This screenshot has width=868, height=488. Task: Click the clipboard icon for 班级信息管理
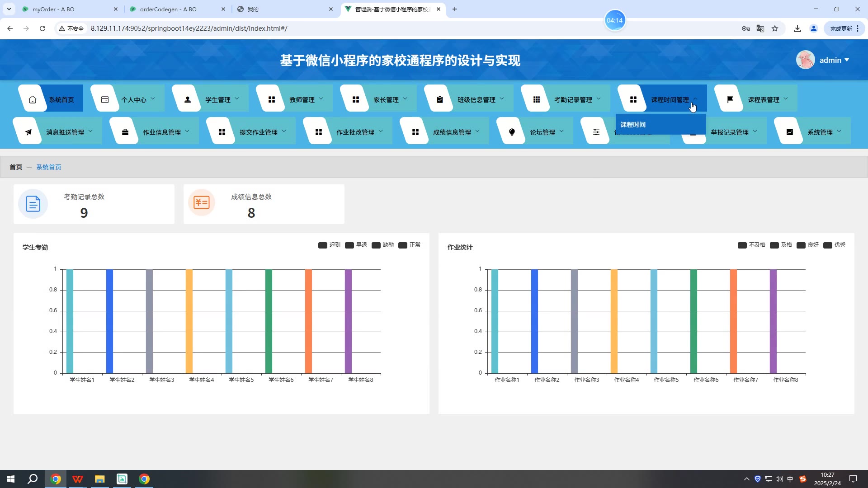pos(440,99)
